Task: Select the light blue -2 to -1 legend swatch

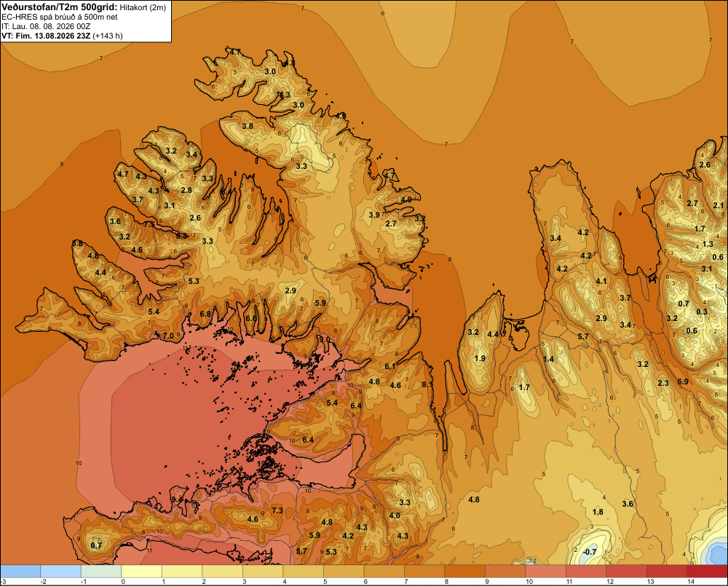Action: click(61, 571)
